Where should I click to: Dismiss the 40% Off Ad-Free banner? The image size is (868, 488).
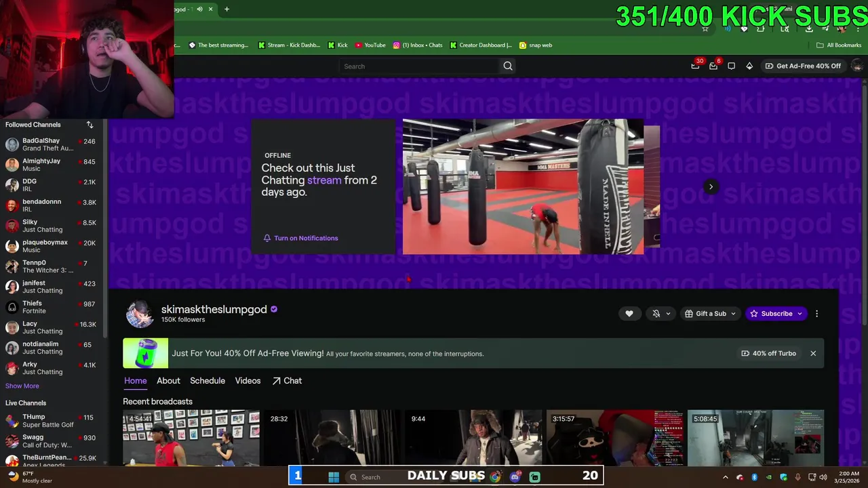click(813, 353)
